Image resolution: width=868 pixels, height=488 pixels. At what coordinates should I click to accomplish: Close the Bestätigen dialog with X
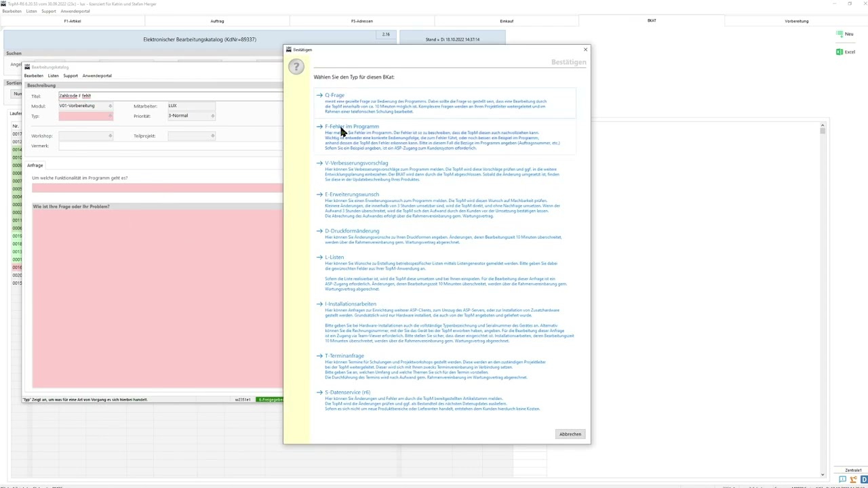(x=586, y=49)
